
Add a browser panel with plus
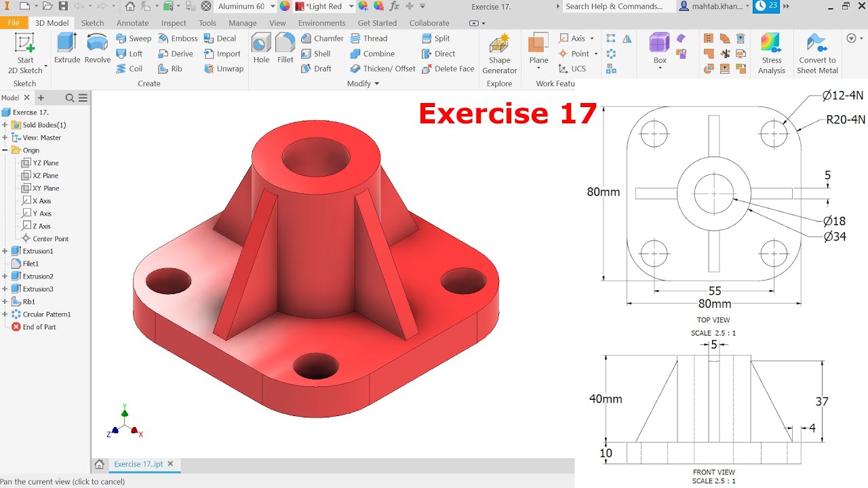[41, 98]
